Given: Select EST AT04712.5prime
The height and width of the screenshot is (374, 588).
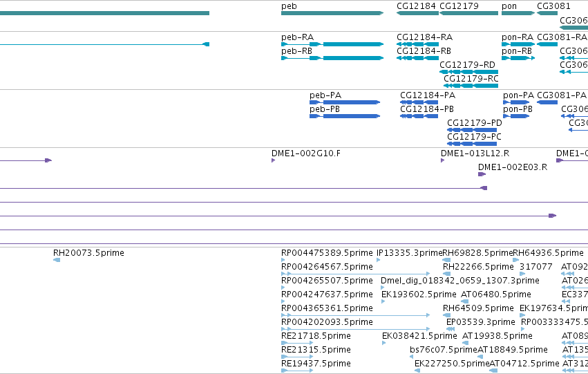Looking at the screenshot, I should pyautogui.click(x=493, y=371).
